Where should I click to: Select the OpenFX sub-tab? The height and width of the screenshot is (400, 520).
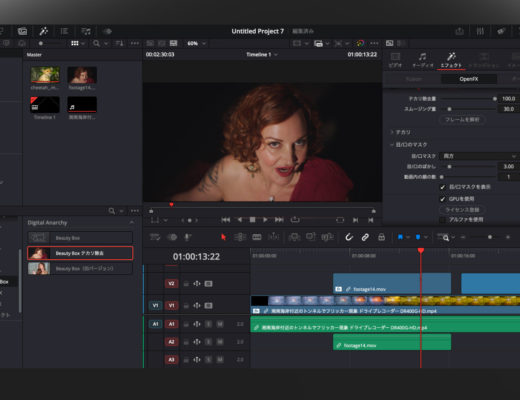(469, 79)
